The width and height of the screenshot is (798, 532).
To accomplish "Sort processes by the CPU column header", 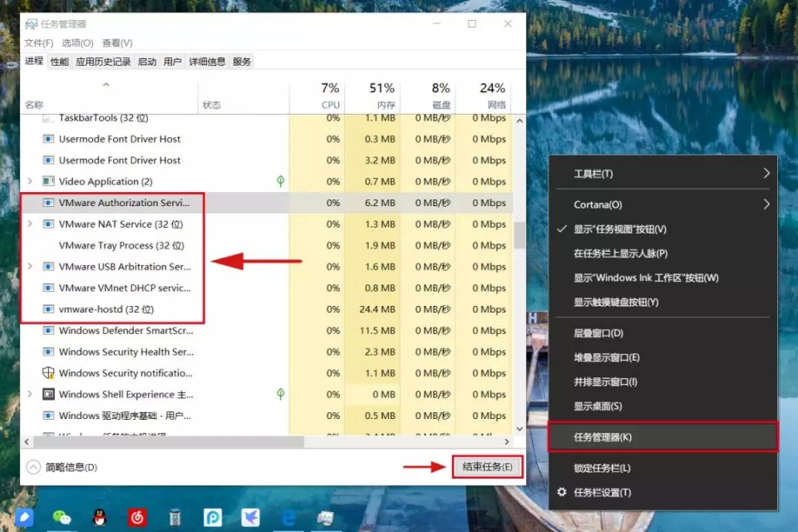I will click(x=317, y=96).
